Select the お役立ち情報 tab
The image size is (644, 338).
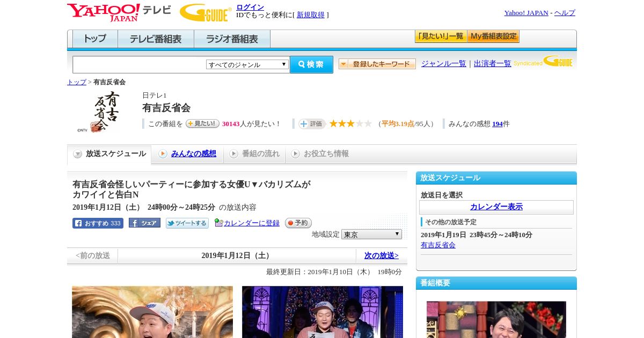coord(320,154)
